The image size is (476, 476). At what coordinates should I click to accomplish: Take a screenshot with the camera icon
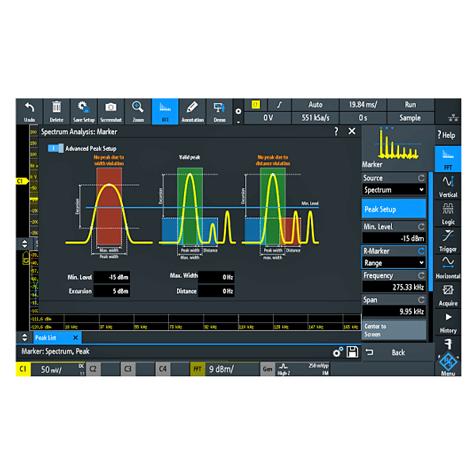111,108
